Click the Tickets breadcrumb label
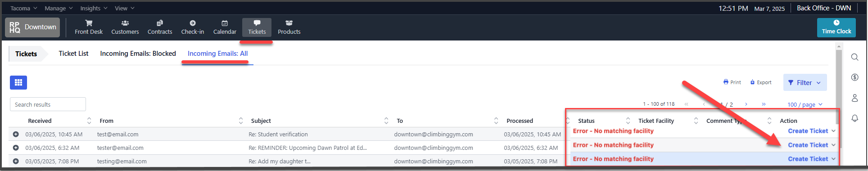The width and height of the screenshot is (868, 171). (x=26, y=54)
